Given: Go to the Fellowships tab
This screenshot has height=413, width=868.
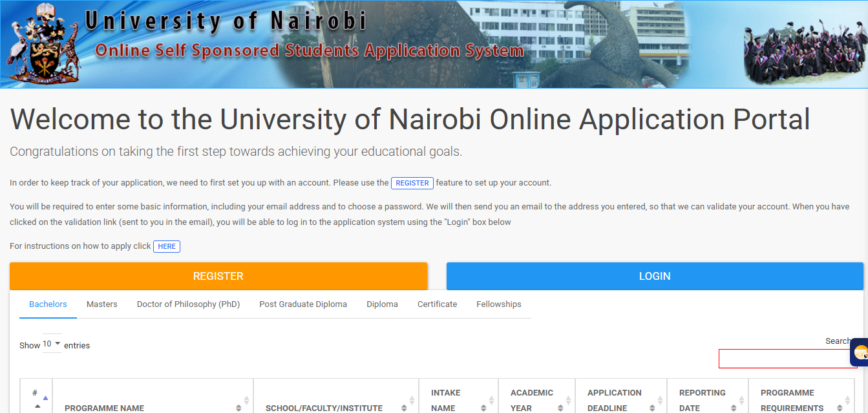Looking at the screenshot, I should [x=498, y=304].
